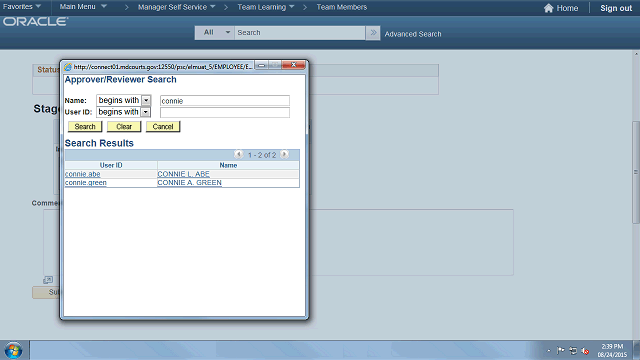
Task: Click the network tray icon
Action: coord(573,351)
